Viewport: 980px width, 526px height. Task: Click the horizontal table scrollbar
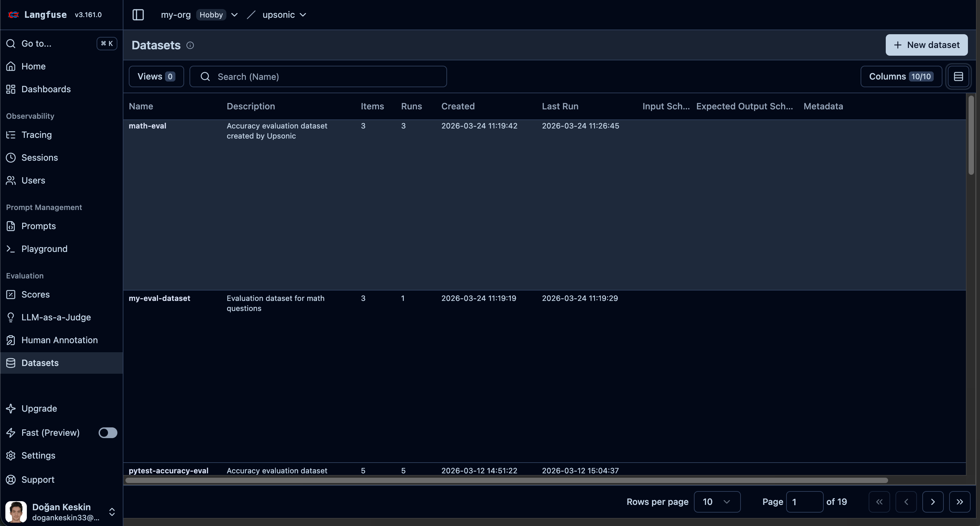(506, 480)
